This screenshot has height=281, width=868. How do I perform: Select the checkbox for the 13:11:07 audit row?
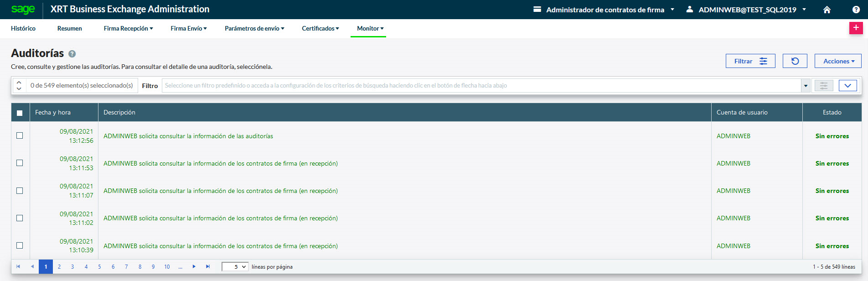coord(20,191)
